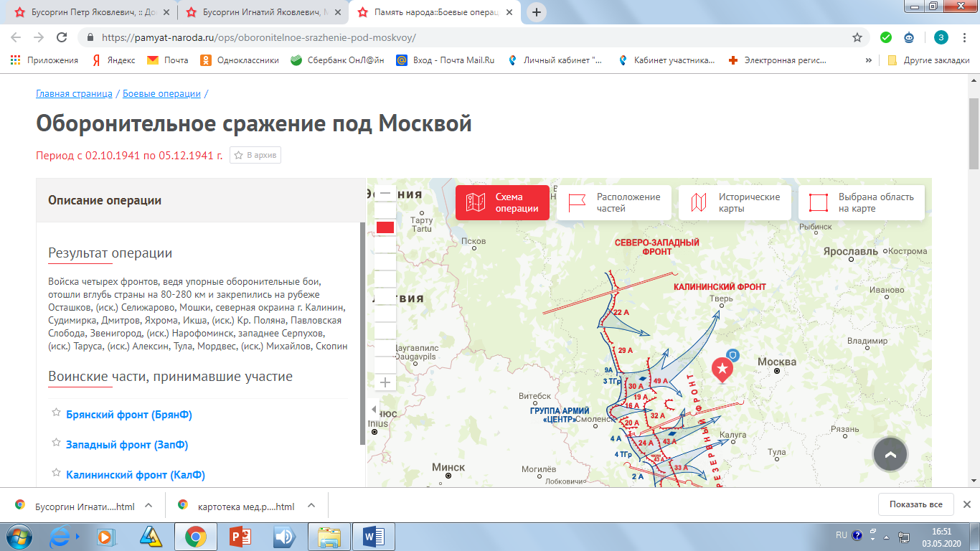980x551 pixels.
Task: Click the blue shield marker near Moscow
Action: pyautogui.click(x=732, y=354)
